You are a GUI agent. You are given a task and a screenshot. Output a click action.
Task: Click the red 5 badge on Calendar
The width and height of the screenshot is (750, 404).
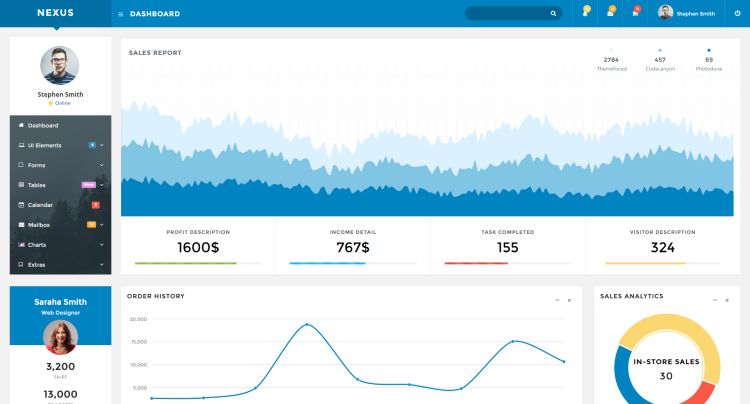[96, 205]
